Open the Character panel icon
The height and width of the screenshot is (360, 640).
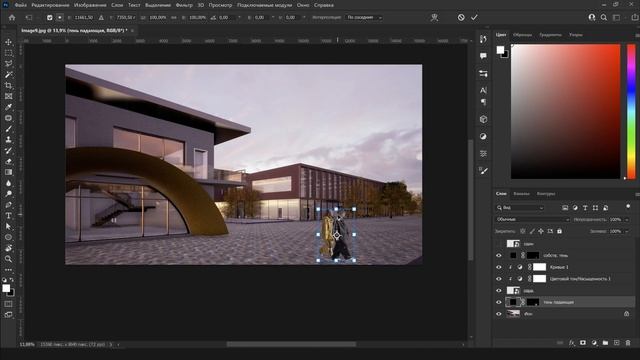pos(483,90)
